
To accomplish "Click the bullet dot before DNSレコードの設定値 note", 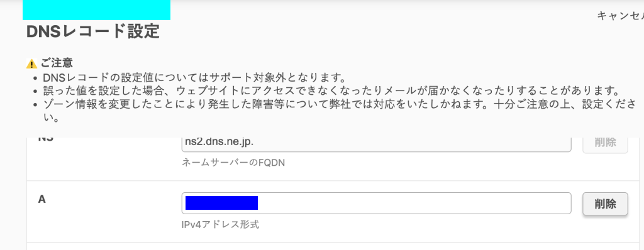I will pos(35,78).
